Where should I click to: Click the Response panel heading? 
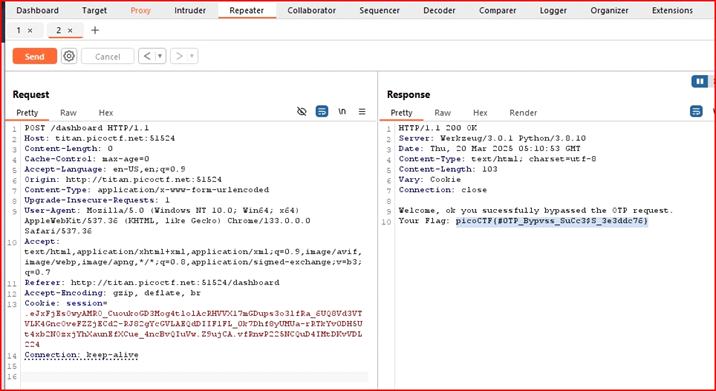(408, 95)
